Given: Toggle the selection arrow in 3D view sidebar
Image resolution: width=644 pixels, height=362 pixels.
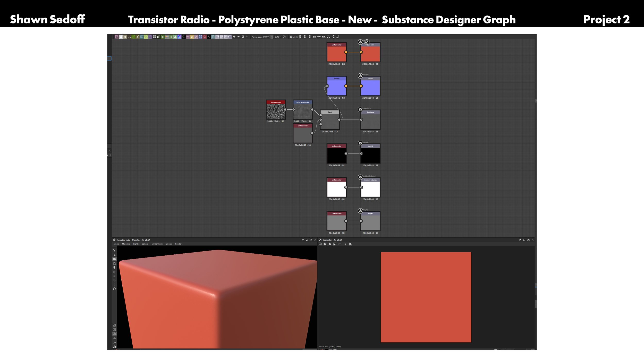Looking at the screenshot, I should coord(114,255).
